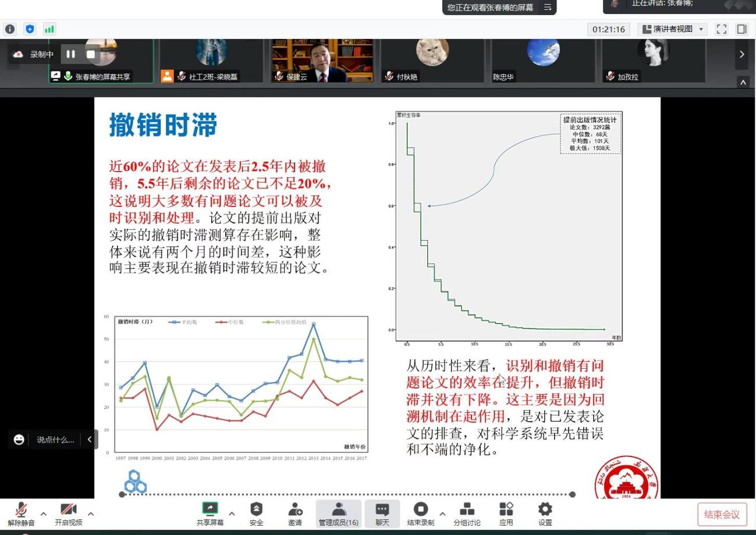
Task: Start sharing with 共享屏幕
Action: pos(210,514)
